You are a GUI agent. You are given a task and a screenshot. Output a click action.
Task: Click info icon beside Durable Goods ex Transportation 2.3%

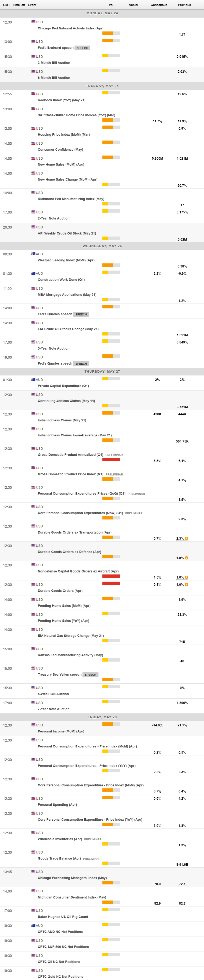click(x=187, y=538)
